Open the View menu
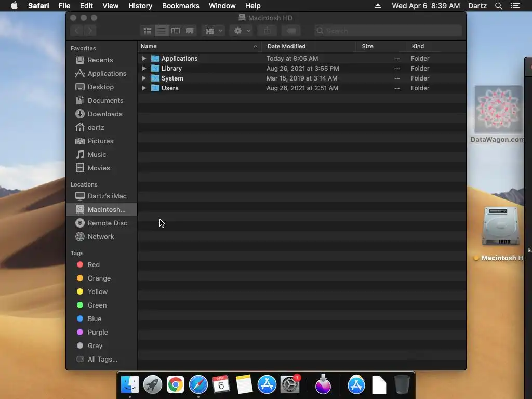This screenshot has width=532, height=399. click(x=110, y=6)
